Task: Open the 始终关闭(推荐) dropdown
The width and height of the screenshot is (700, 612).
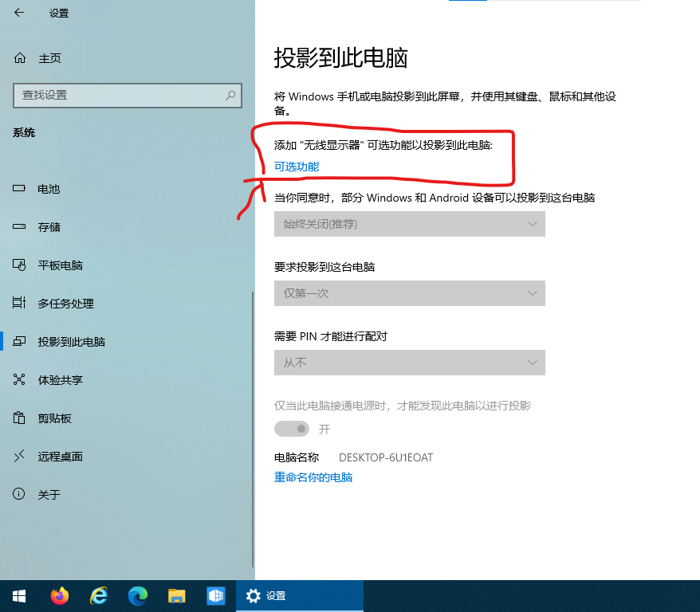Action: [409, 224]
